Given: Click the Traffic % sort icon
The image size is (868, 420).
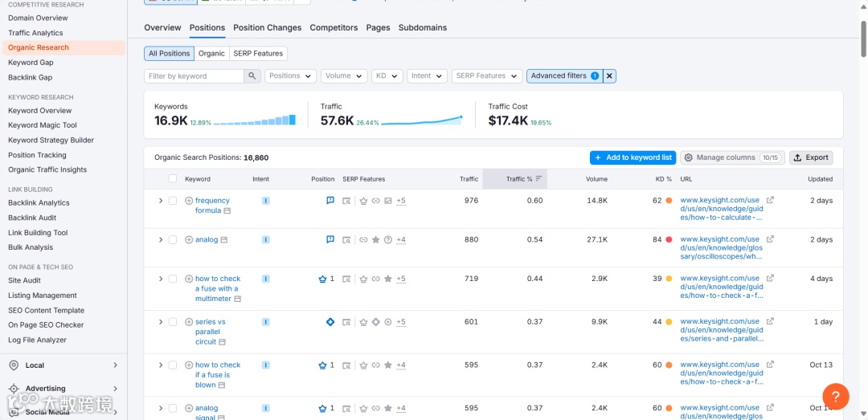Looking at the screenshot, I should [x=538, y=179].
